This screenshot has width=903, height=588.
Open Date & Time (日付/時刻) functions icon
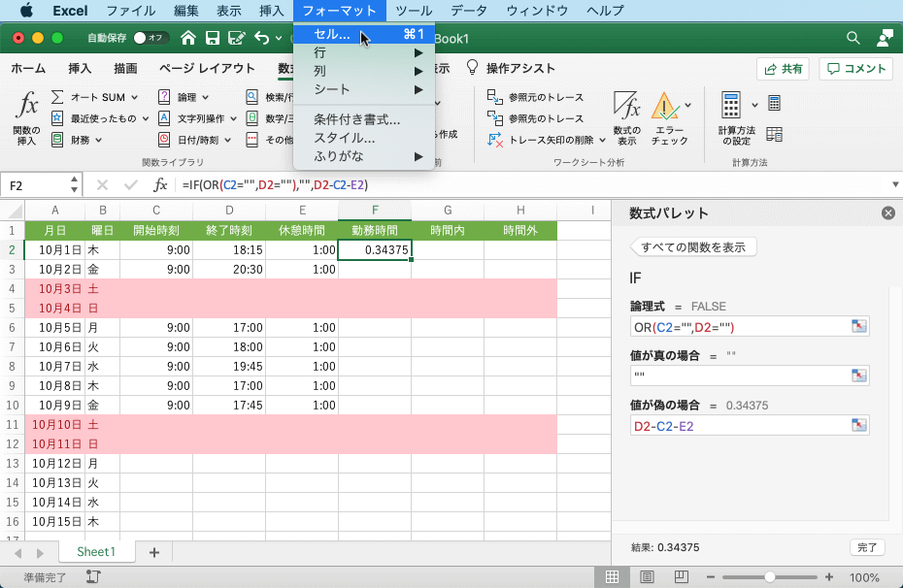click(x=164, y=139)
